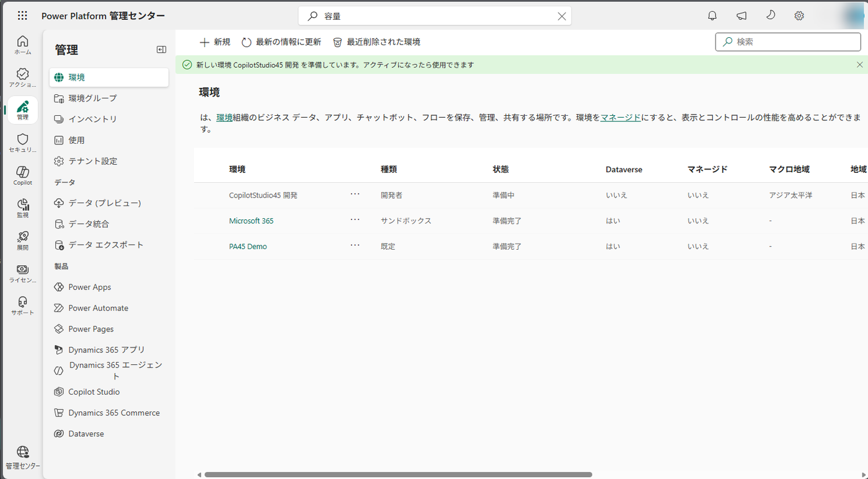Screen dimensions: 868x479
Task: Open the 展開 deployment rail icon
Action: coord(22,240)
